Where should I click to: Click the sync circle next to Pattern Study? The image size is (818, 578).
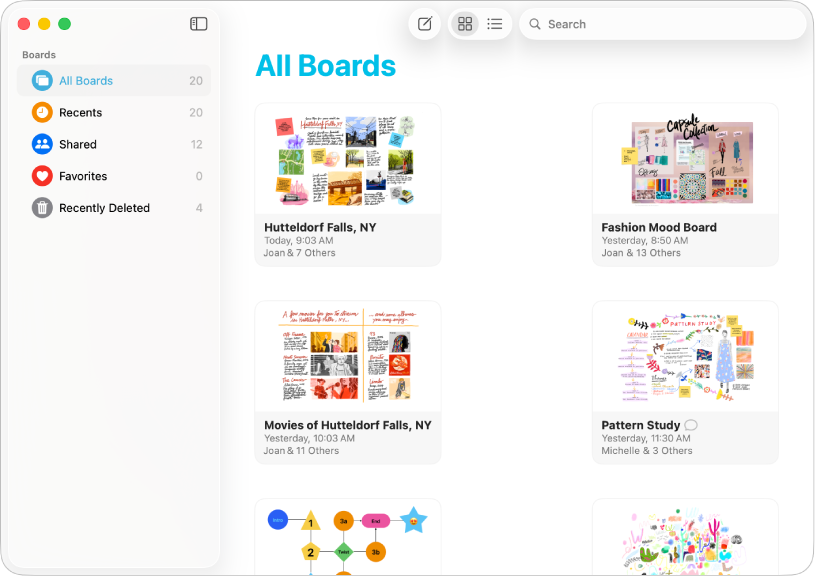coord(690,425)
